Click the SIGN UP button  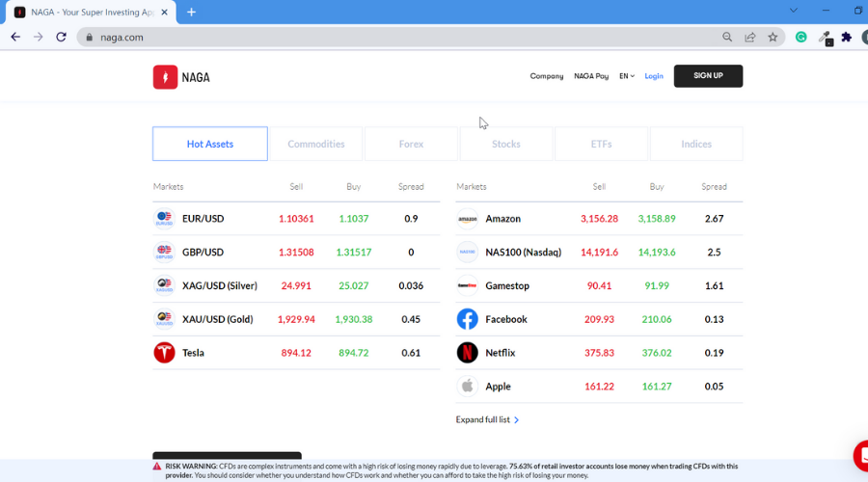708,76
